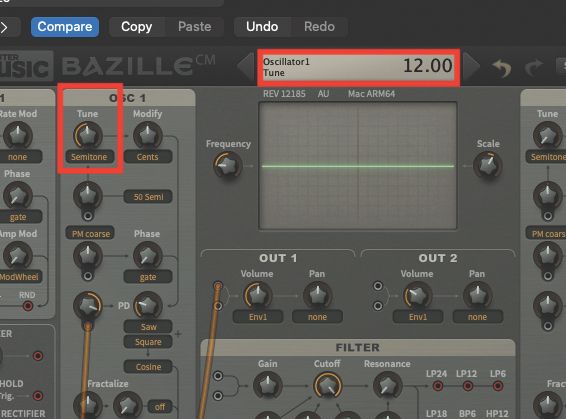Open the OSC 1 Cents modify dropdown

coord(148,157)
